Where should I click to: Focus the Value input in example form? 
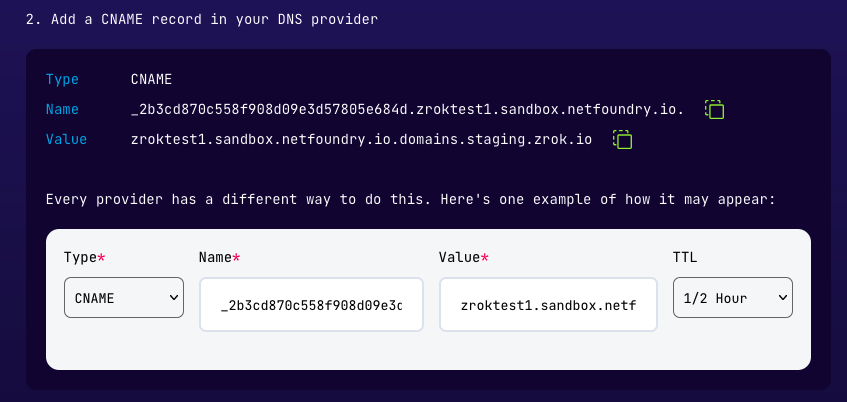click(547, 304)
